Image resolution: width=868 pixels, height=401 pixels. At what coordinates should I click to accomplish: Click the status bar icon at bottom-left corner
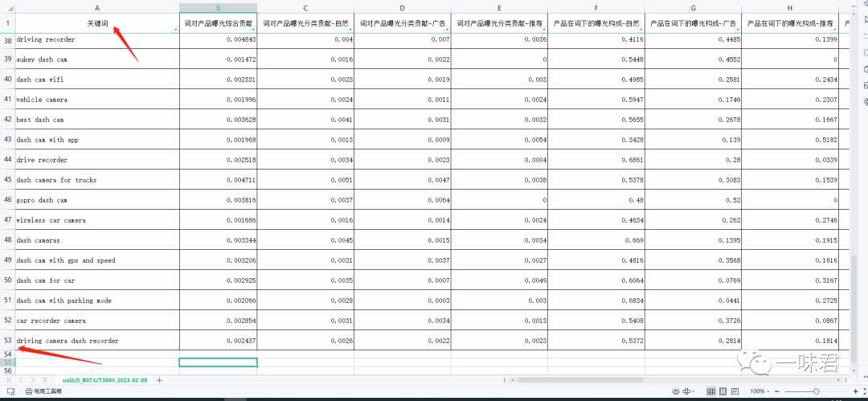tap(10, 391)
